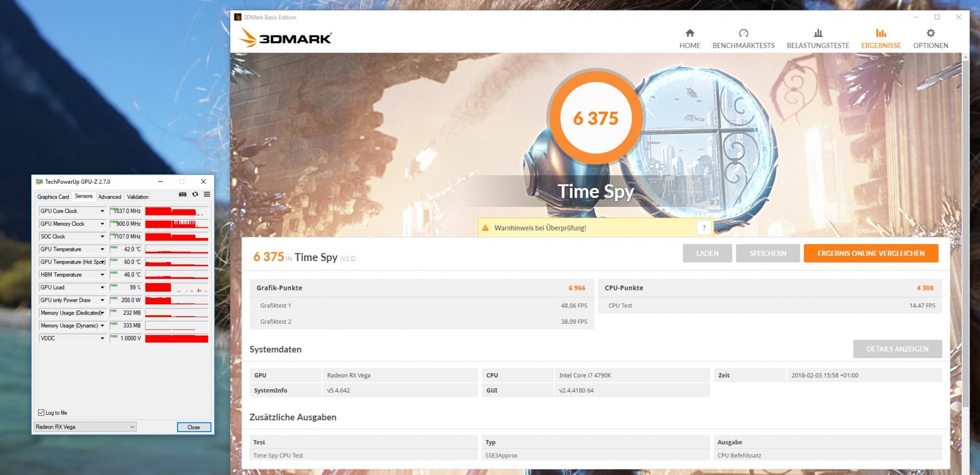Click the 3DMark logo
Screen dimensions: 980x475
pyautogui.click(x=285, y=38)
